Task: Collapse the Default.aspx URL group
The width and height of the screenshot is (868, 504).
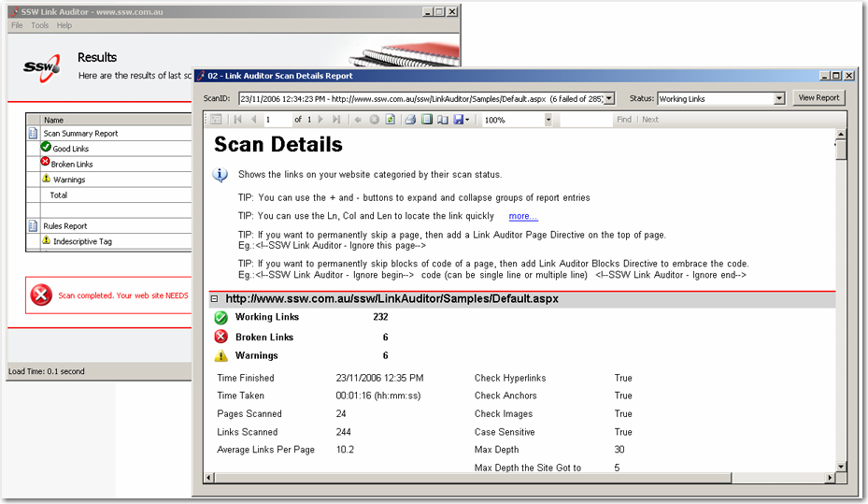Action: (x=215, y=299)
